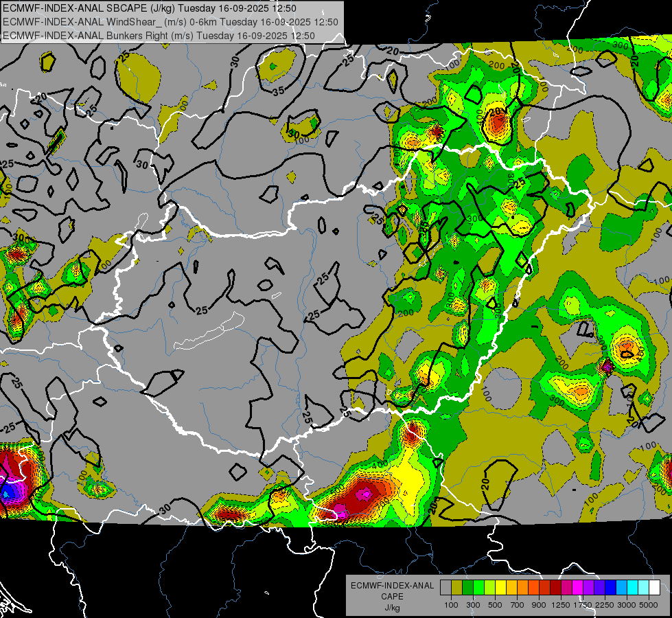672x618 pixels.
Task: Select the cyan swatch after 3000
Action: tap(632, 588)
